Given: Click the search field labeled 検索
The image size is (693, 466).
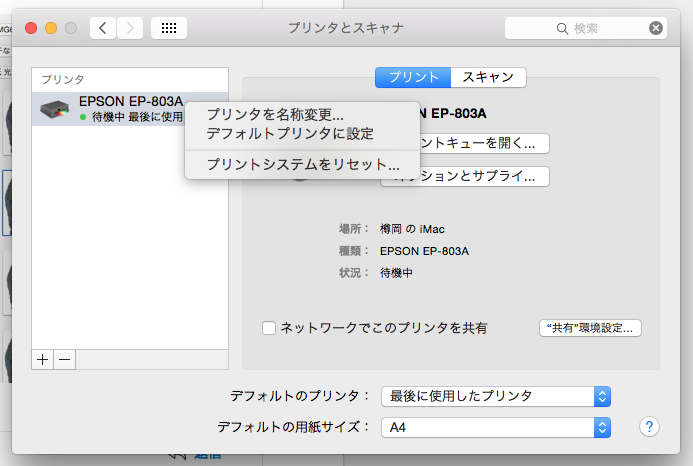Looking at the screenshot, I should (x=586, y=28).
